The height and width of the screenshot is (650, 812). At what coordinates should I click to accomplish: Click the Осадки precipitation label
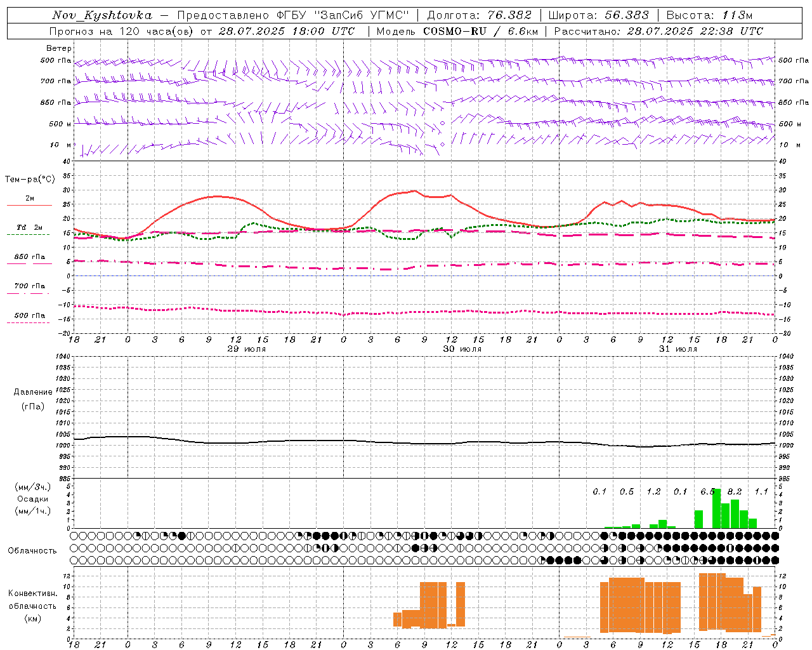(32, 499)
